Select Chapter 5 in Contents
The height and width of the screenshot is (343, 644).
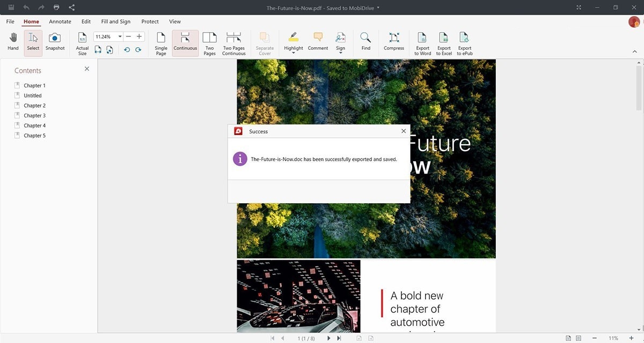pos(34,136)
